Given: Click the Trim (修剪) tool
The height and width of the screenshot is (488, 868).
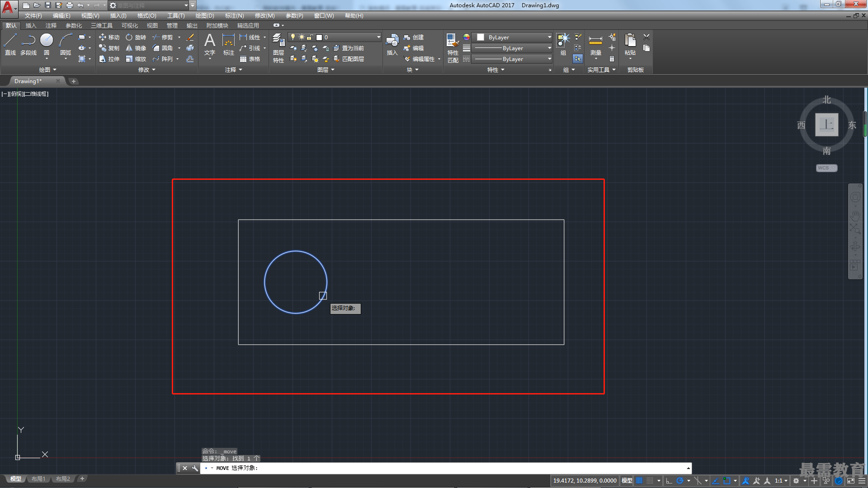Looking at the screenshot, I should tap(163, 37).
